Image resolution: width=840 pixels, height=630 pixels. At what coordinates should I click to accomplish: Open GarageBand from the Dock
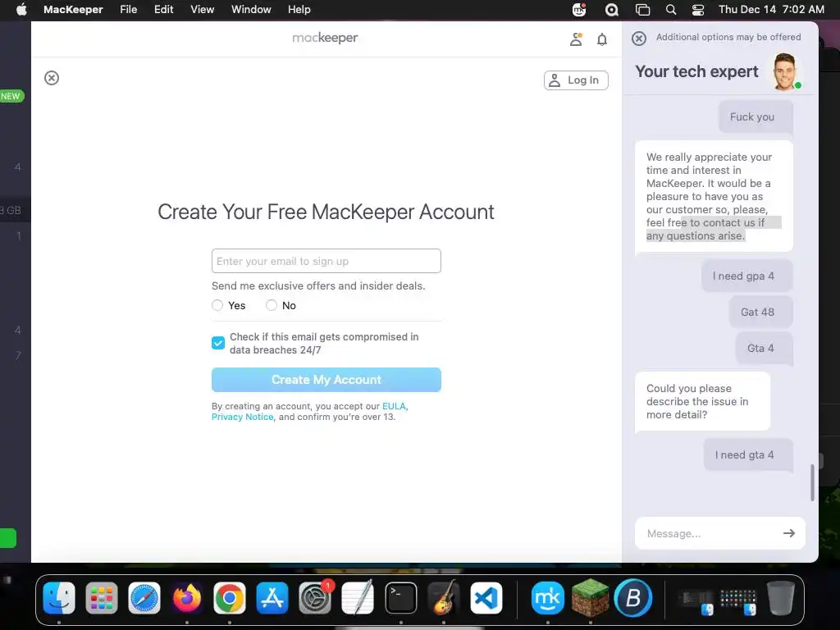point(443,598)
